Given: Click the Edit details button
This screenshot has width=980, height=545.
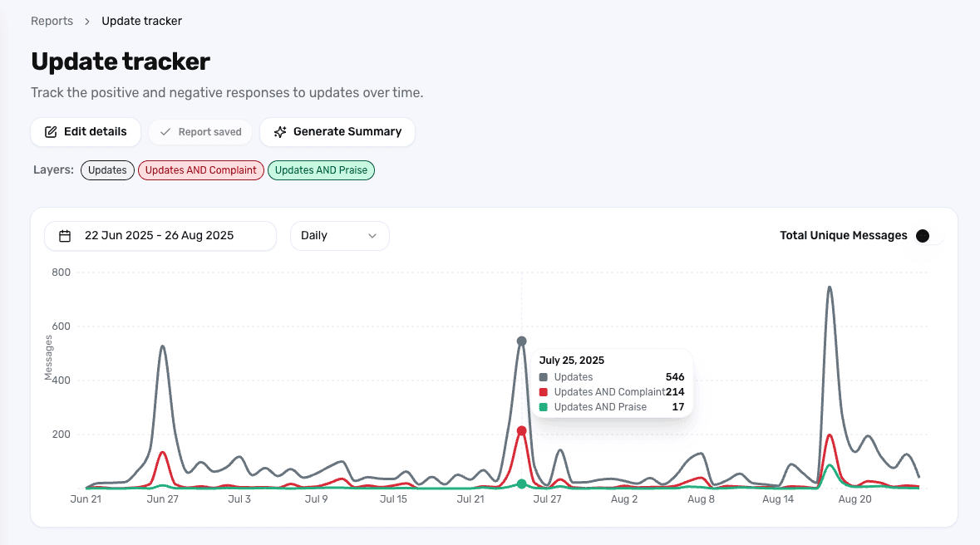Looking at the screenshot, I should point(85,131).
